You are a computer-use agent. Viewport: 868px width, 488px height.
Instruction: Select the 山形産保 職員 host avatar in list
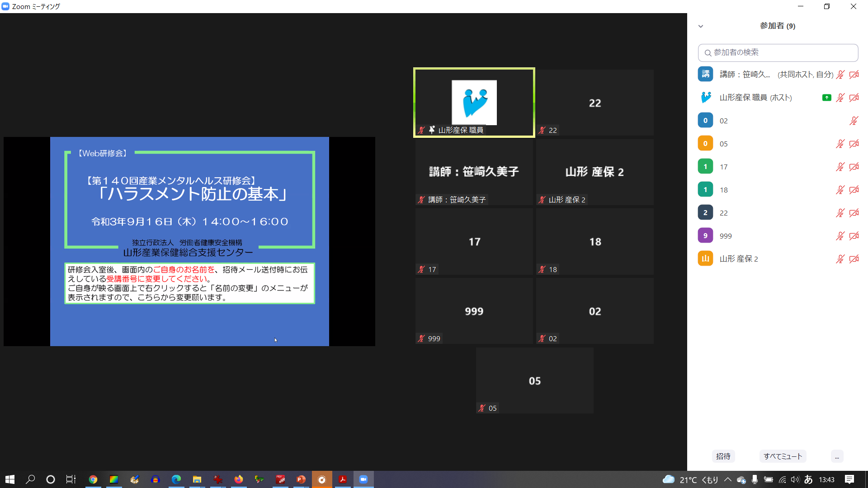coord(705,97)
